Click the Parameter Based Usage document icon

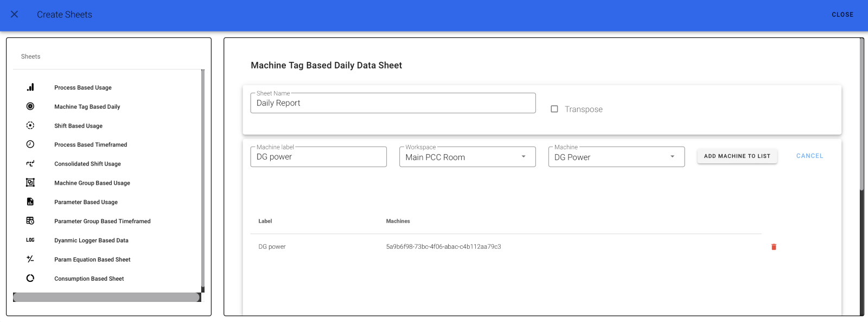[30, 201]
